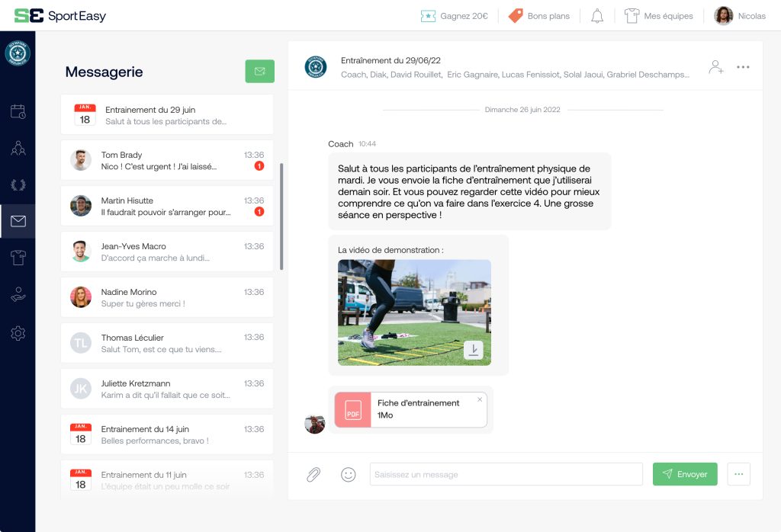The image size is (781, 532).
Task: Click the calendar icon beside Entrainement du 11 juin
Action: tap(81, 479)
